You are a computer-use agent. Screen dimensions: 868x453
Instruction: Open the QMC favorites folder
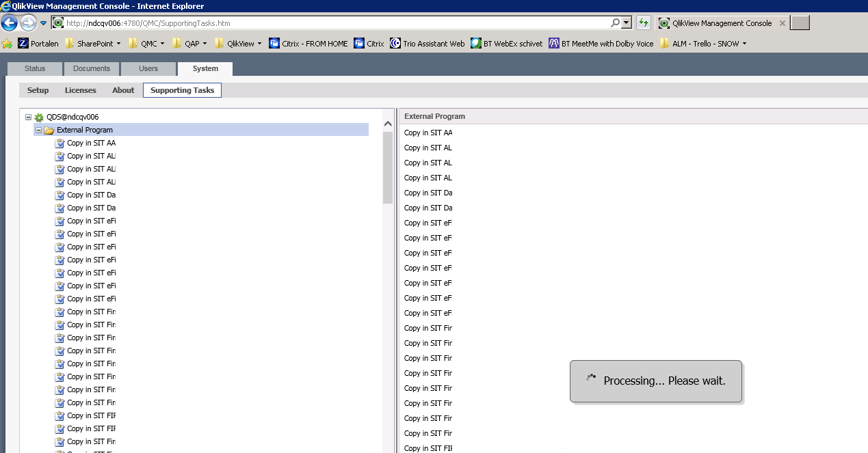[146, 44]
